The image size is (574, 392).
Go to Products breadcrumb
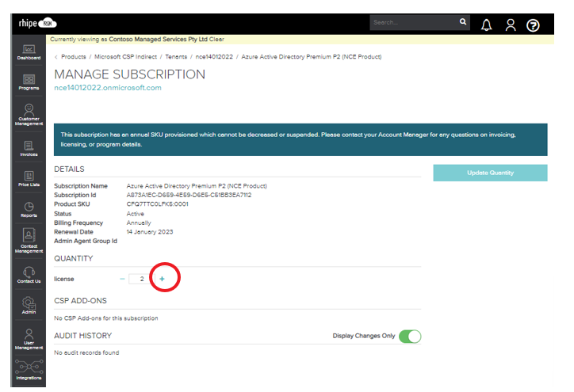click(74, 57)
